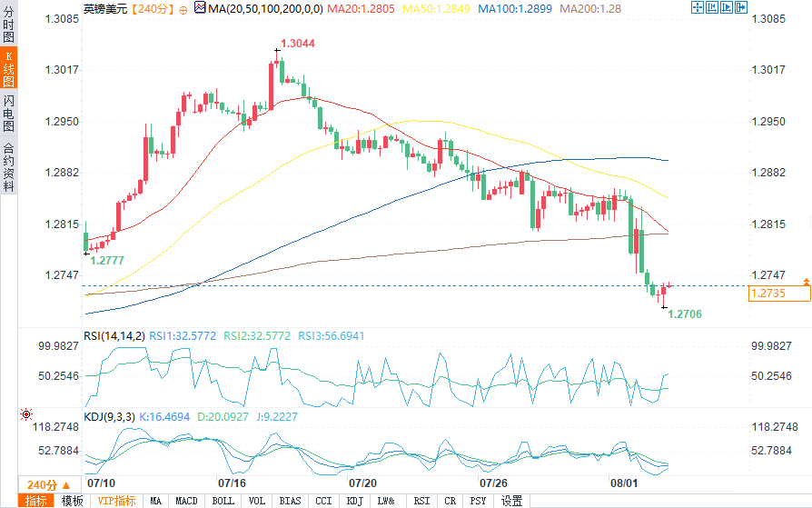Apply the BIAS indicator
This screenshot has height=508, width=812.
(290, 501)
